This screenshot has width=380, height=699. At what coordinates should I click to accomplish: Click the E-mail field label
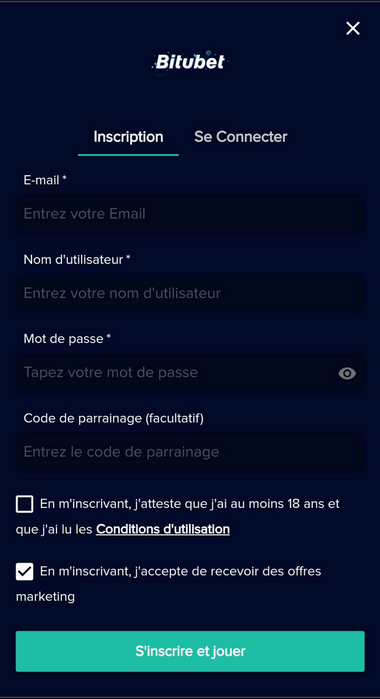click(45, 180)
